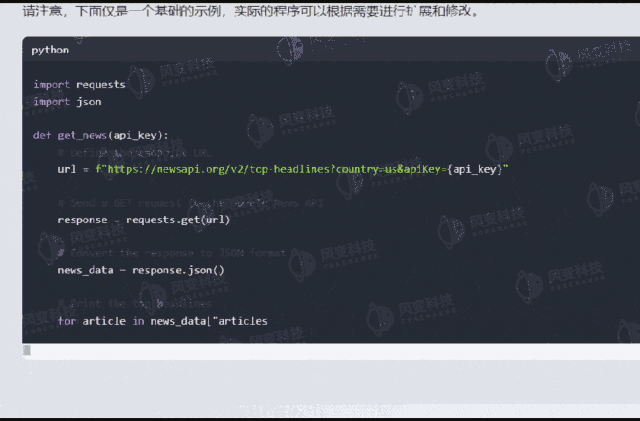Image resolution: width=640 pixels, height=421 pixels.
Task: Click the def get_news function definition
Action: (100, 135)
